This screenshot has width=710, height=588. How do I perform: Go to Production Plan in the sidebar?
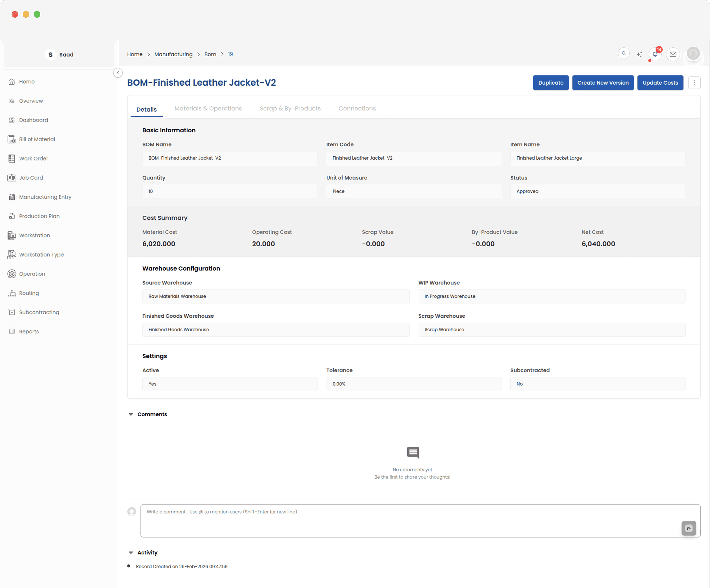[x=39, y=216]
